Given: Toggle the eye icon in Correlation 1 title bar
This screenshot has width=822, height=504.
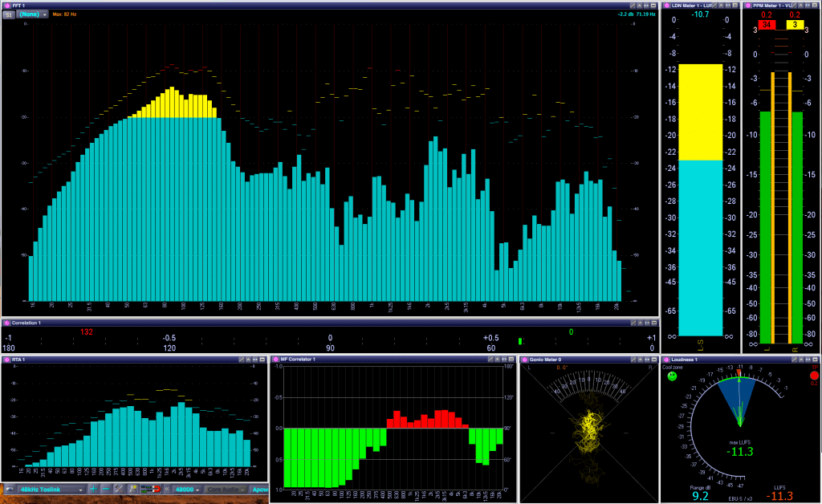Looking at the screenshot, I should (x=646, y=323).
